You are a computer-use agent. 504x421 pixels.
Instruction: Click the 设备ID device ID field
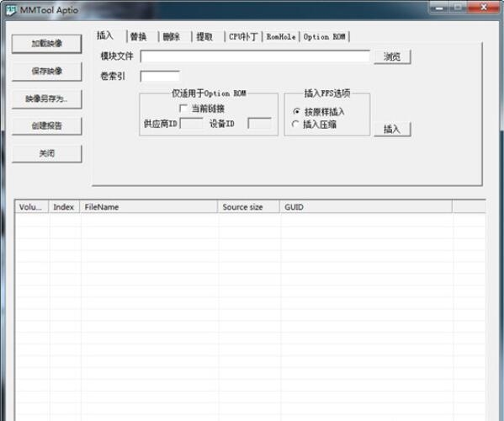pos(259,124)
